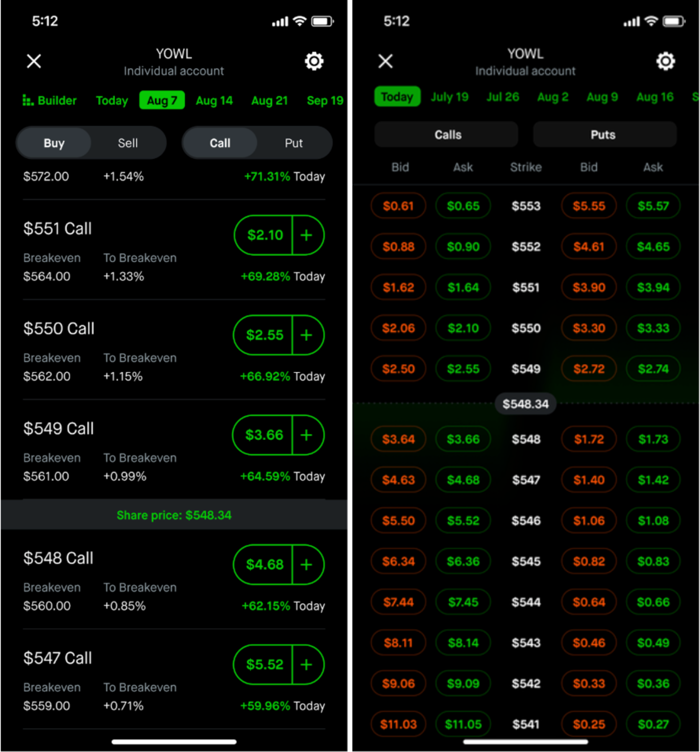This screenshot has width=700, height=752.
Task: Close the right YOWL options chain
Action: click(x=385, y=61)
